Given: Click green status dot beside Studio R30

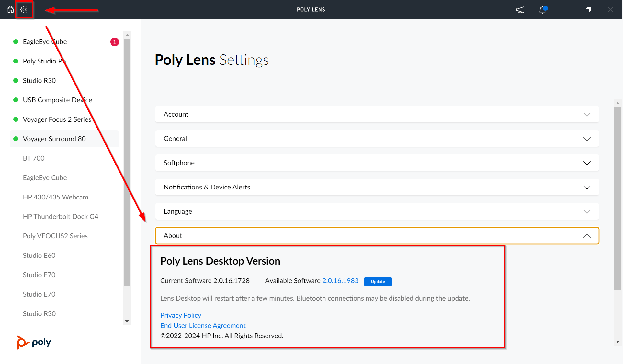Looking at the screenshot, I should (x=16, y=80).
